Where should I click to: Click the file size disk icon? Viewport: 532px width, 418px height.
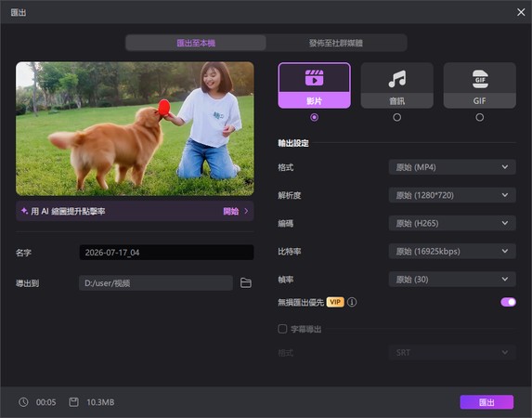pos(73,402)
